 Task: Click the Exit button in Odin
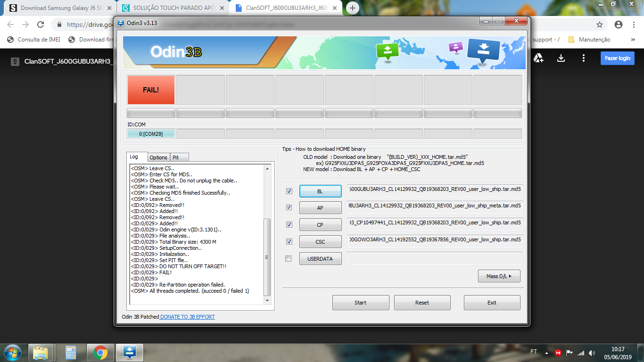click(492, 303)
